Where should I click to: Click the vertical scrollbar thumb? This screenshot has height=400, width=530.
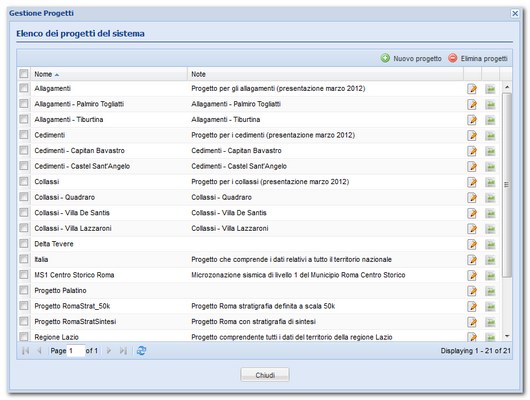(x=507, y=185)
